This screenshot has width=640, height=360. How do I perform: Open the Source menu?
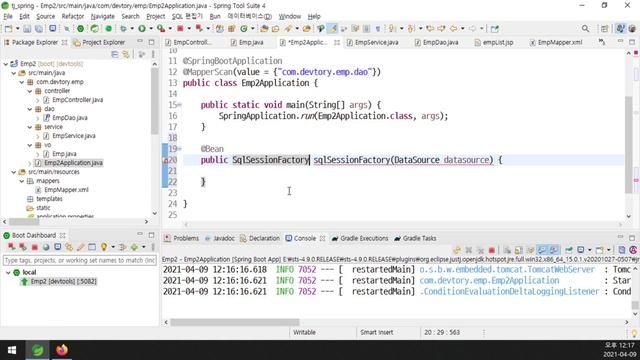click(45, 16)
